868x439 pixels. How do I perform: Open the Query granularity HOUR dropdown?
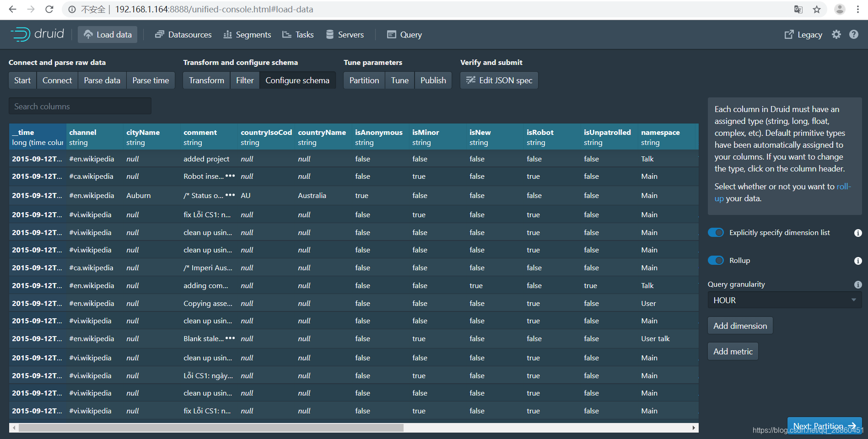click(x=784, y=300)
